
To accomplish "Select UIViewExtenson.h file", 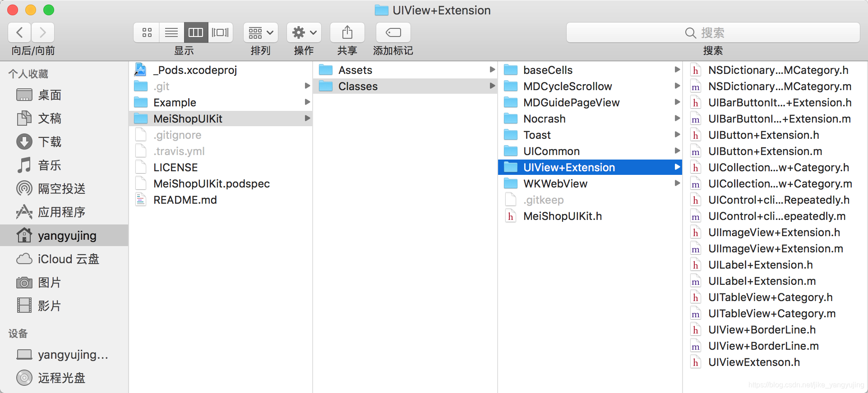I will (x=775, y=362).
